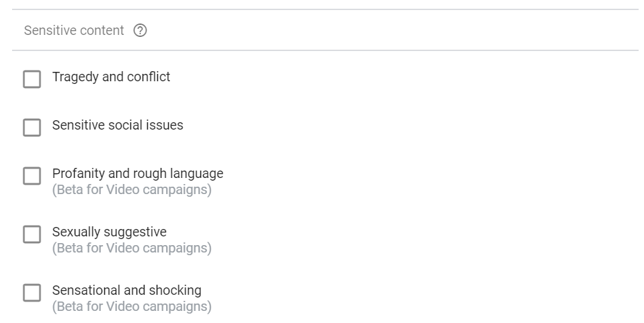This screenshot has width=644, height=323.
Task: Click the Beta note under Sexually suggestive
Action: tap(132, 248)
